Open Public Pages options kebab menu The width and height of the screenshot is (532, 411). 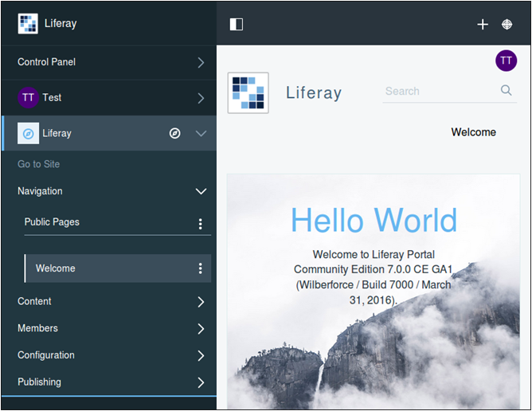[x=200, y=224]
